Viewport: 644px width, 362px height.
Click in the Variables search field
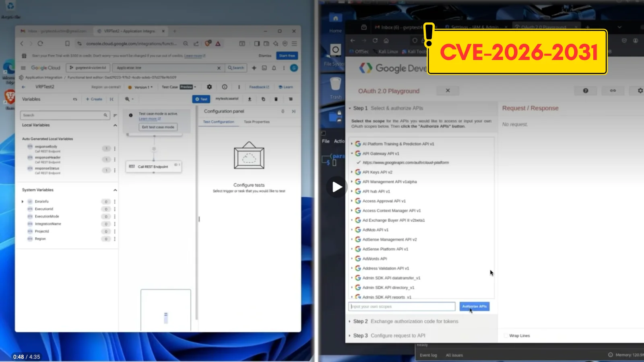click(x=65, y=115)
